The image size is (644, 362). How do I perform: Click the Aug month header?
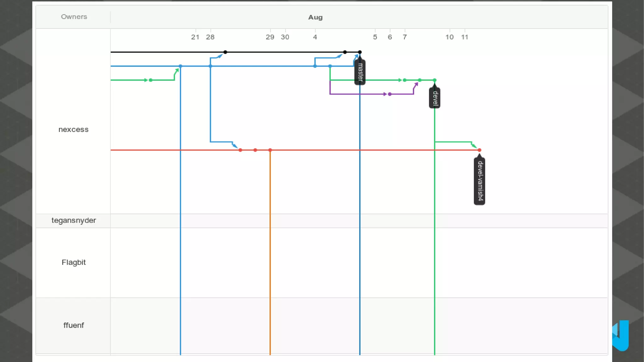coord(315,17)
